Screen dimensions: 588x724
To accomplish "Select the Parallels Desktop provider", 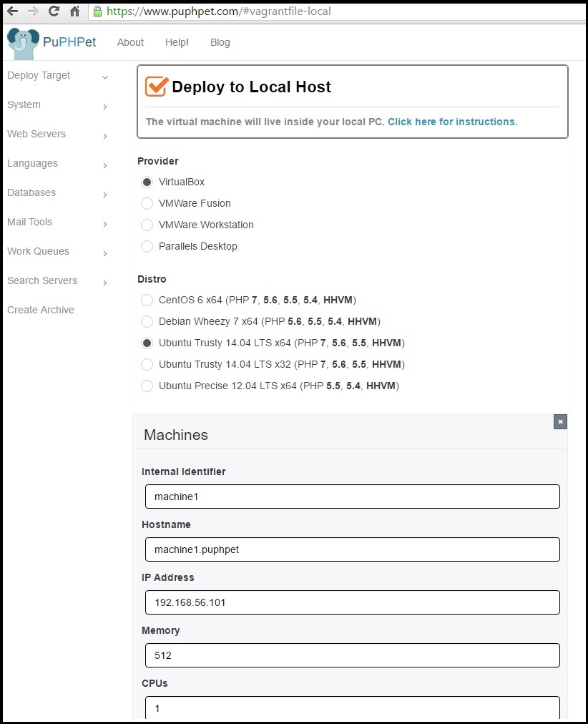I will pos(147,246).
